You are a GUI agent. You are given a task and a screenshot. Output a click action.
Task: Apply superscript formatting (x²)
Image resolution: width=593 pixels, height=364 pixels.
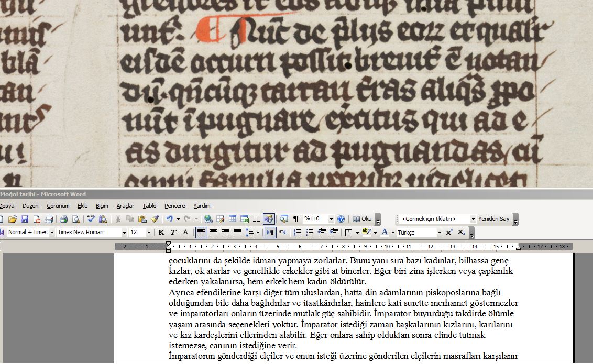tap(449, 233)
